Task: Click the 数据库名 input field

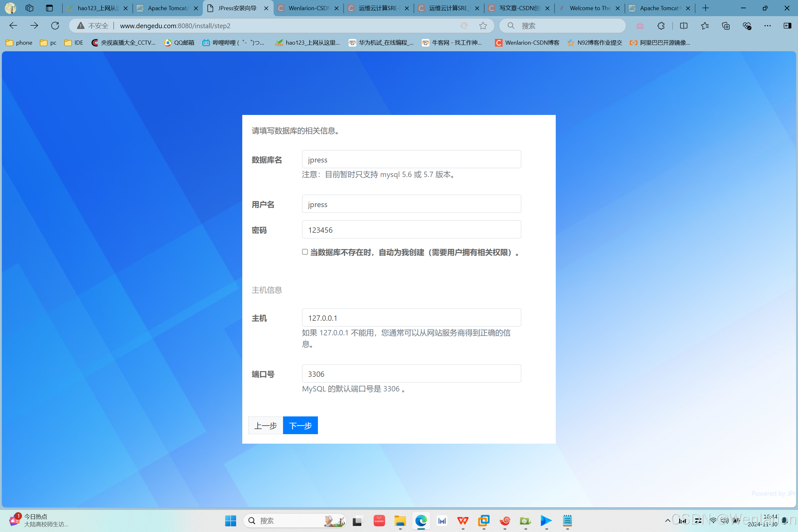Action: click(x=411, y=160)
